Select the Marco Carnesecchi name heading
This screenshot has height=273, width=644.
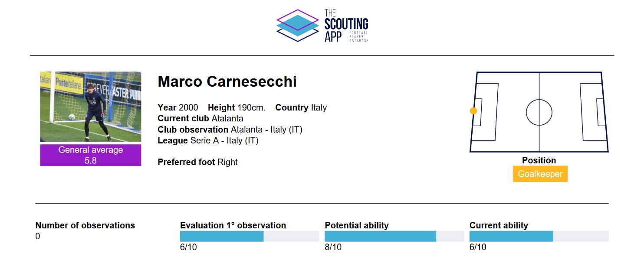click(x=227, y=81)
